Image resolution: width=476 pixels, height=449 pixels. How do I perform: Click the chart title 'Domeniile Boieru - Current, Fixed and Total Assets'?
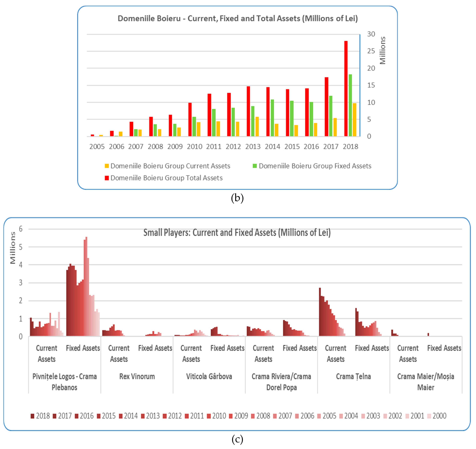tap(238, 18)
